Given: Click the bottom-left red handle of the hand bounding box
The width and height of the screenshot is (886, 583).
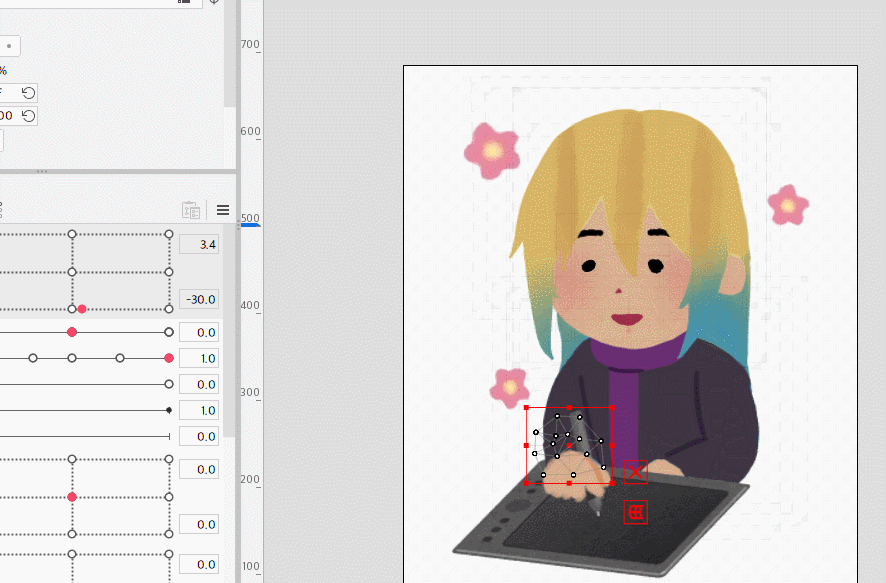Looking at the screenshot, I should point(527,483).
